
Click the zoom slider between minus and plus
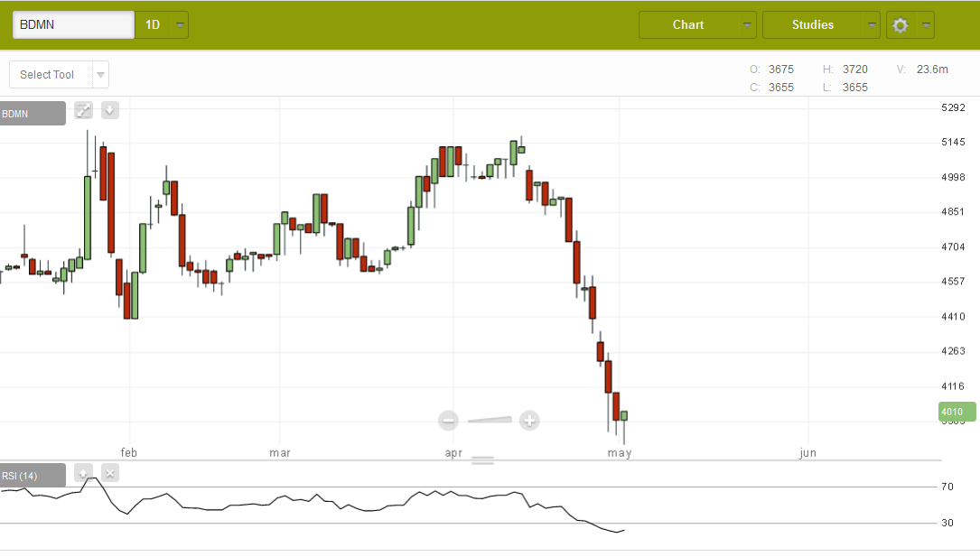[x=490, y=419]
